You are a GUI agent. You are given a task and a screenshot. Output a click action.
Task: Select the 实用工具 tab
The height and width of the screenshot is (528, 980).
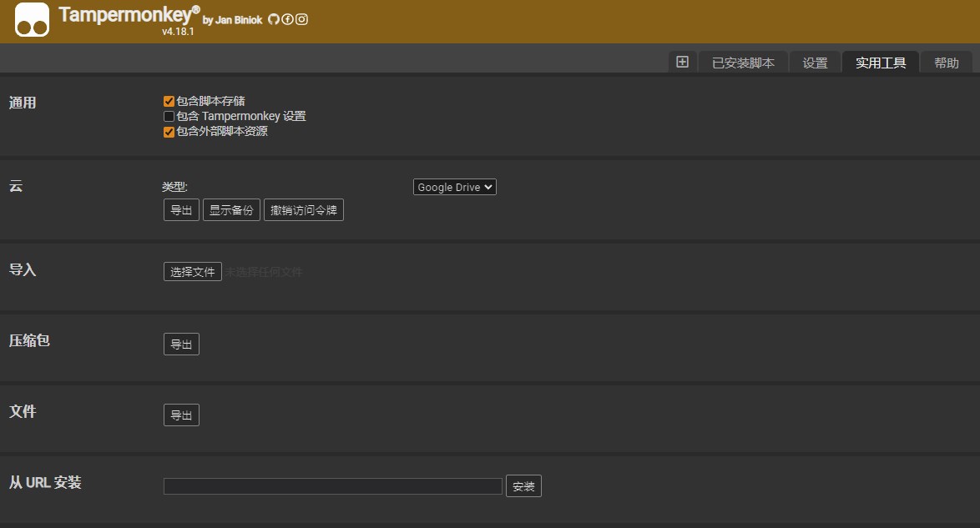(881, 63)
